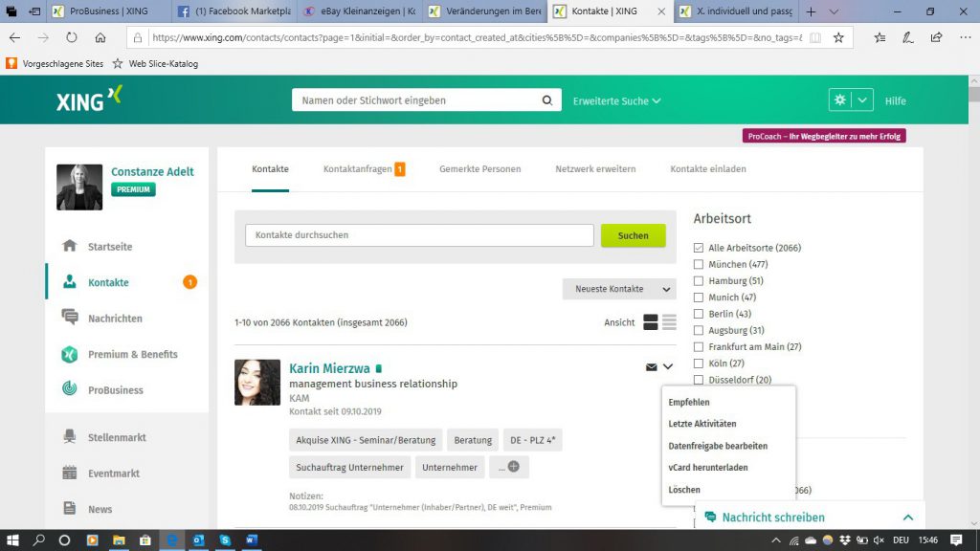980x551 pixels.
Task: Go to browser home page
Action: pyautogui.click(x=100, y=37)
